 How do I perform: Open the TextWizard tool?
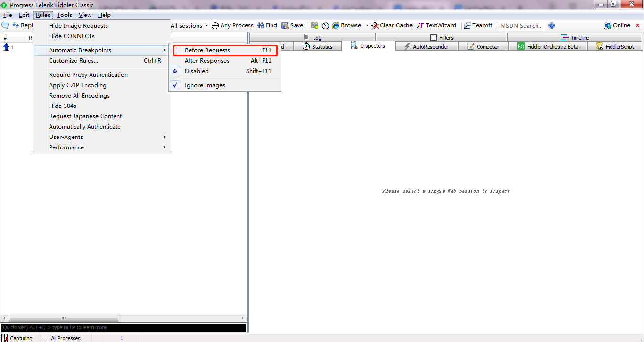(436, 25)
